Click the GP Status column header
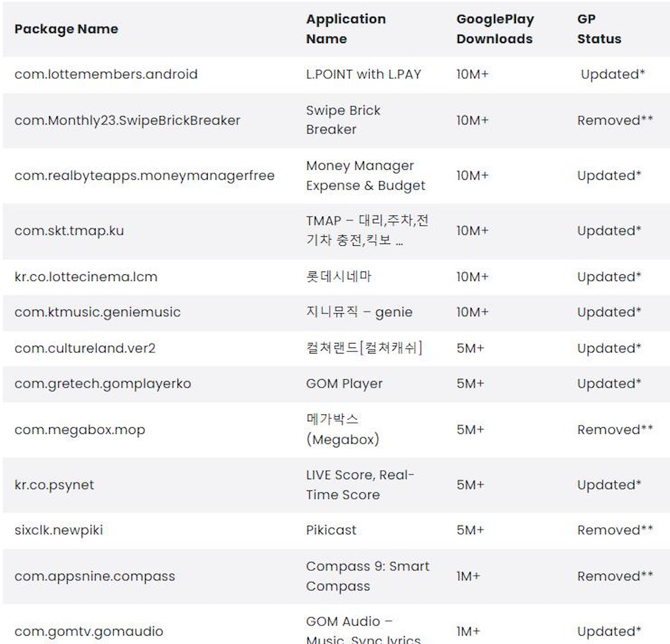Screen dimensions: 670x644 (599, 29)
